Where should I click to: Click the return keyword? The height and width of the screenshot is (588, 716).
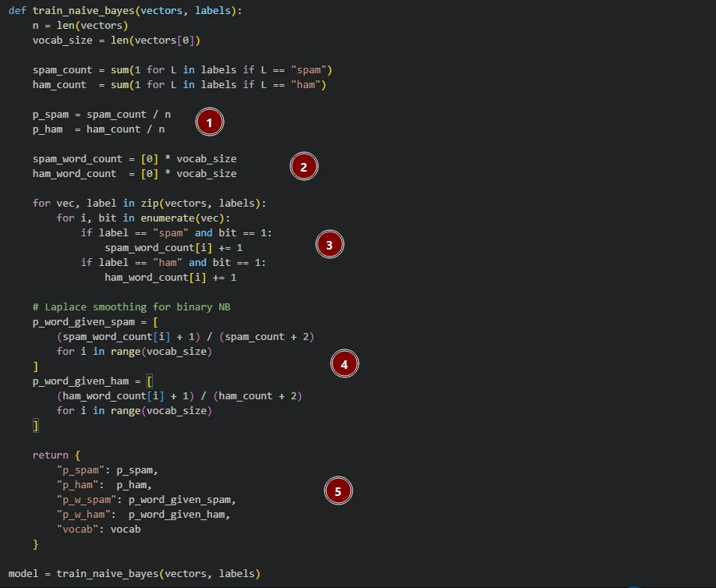pos(51,455)
